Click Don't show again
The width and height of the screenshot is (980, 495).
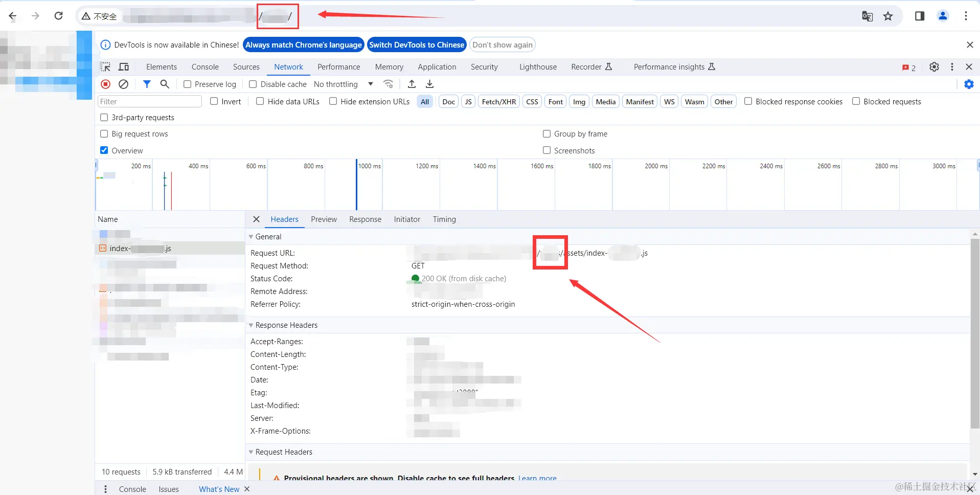pos(503,45)
